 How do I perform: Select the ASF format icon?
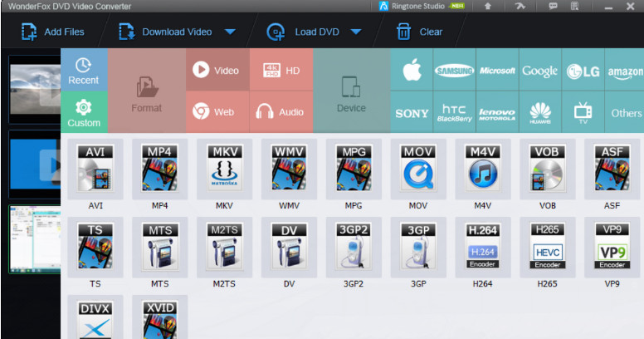(x=612, y=169)
